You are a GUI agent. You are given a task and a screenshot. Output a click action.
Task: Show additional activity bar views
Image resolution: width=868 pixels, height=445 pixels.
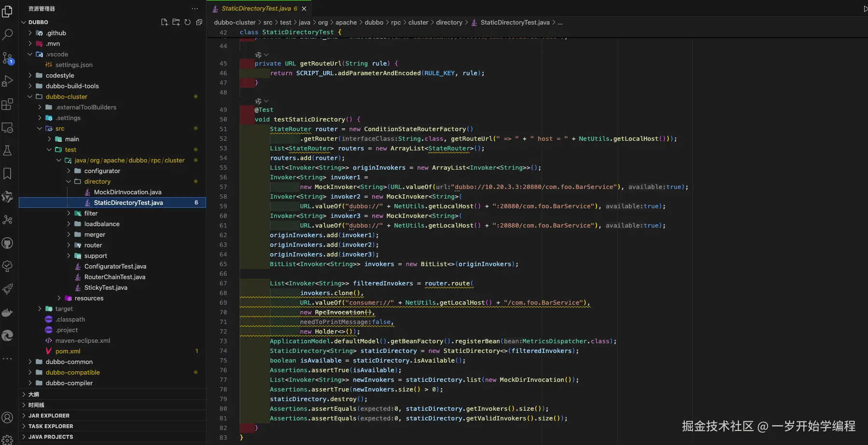(7, 359)
